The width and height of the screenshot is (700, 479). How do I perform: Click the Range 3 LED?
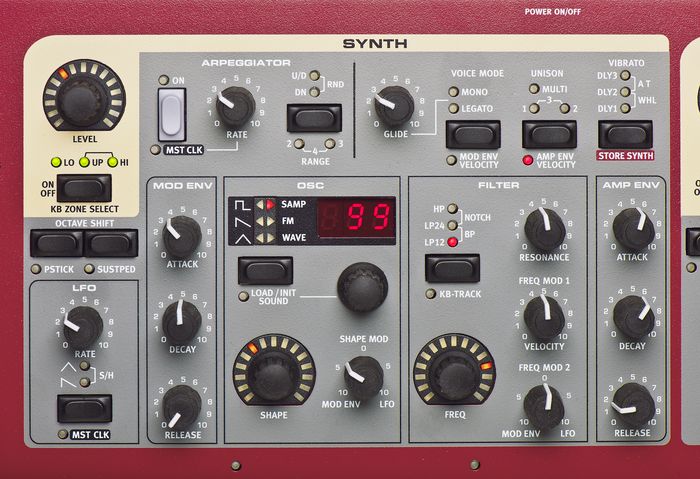(329, 144)
